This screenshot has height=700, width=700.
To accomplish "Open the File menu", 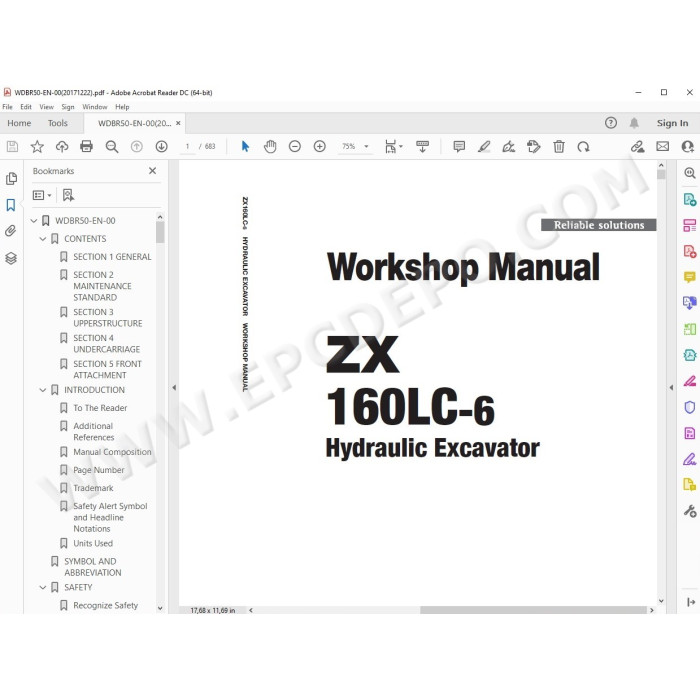I will pyautogui.click(x=8, y=107).
